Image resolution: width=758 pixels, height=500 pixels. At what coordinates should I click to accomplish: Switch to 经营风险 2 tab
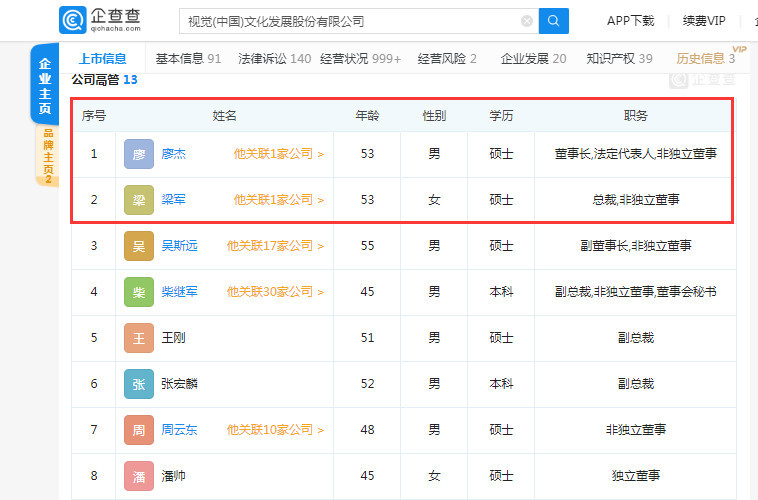(447, 59)
